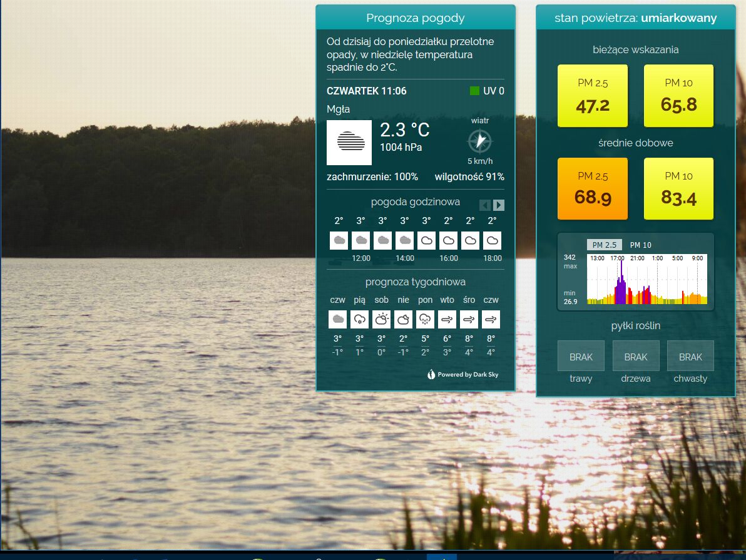
Task: Click the orange daily average PM 2.5 tile
Action: click(x=592, y=189)
